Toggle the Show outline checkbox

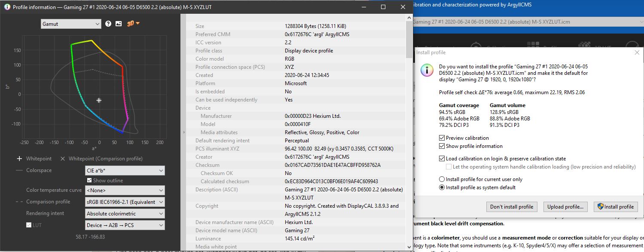click(x=89, y=181)
